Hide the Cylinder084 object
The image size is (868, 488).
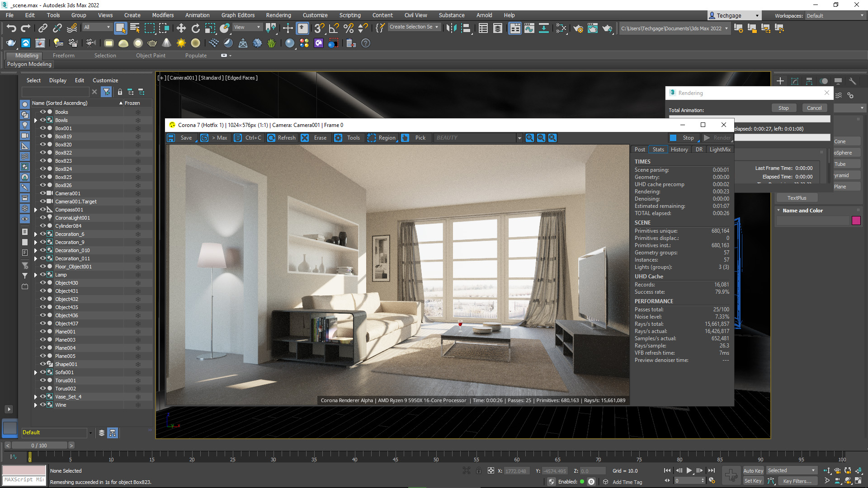coord(43,225)
